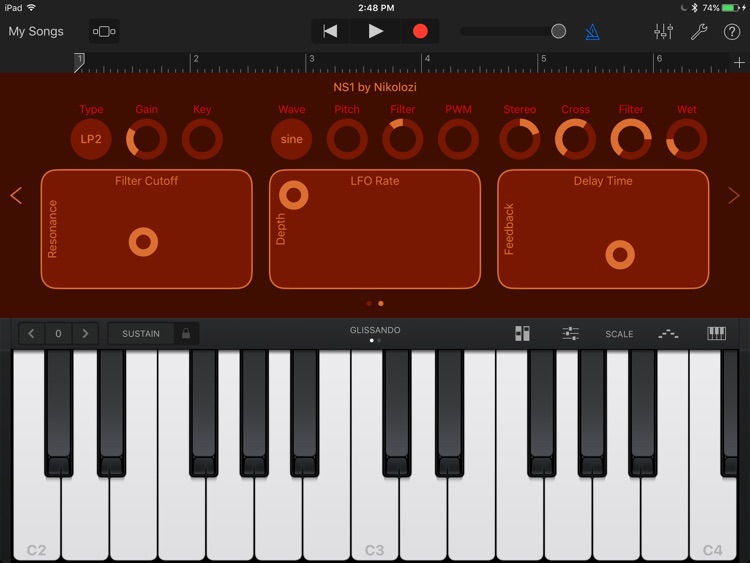Tap 2:48 PM clock in status bar
Image resolution: width=750 pixels, height=563 pixels.
376,8
